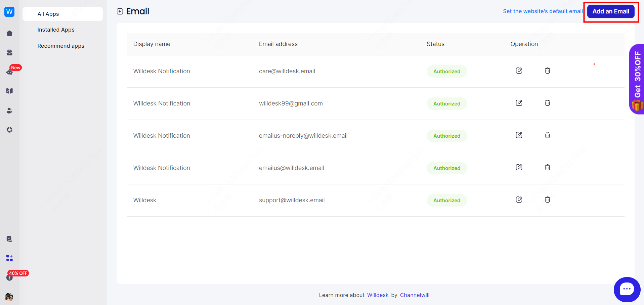Delete the emailus-noreply@willdesk.email entry
This screenshot has width=644, height=305.
[548, 135]
